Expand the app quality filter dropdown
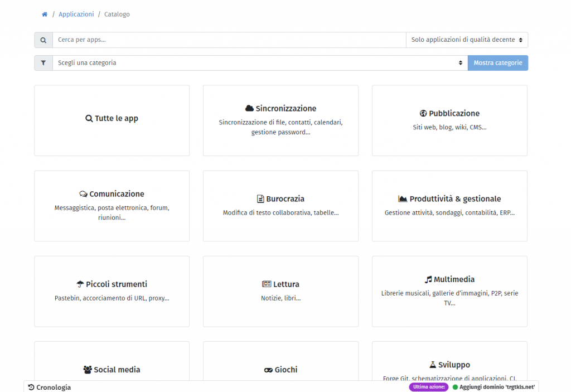Screen dimensions: 571x392 tap(467, 40)
